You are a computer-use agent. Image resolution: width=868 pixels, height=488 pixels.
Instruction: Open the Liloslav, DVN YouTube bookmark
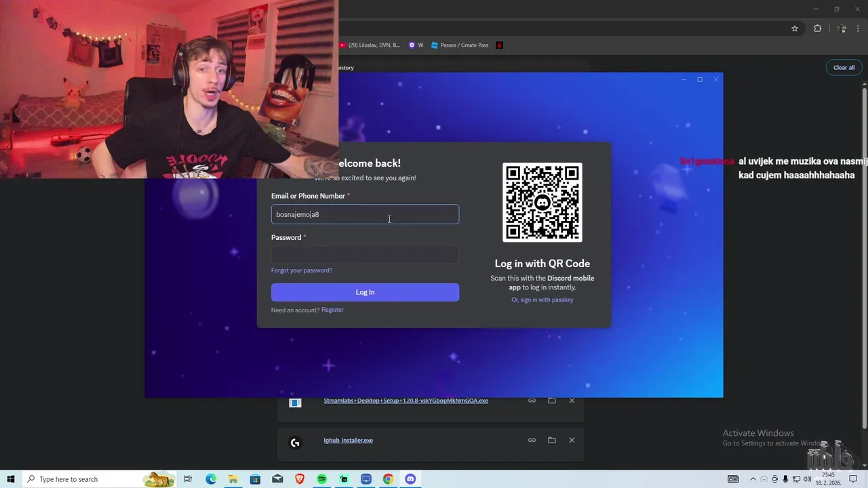click(371, 45)
